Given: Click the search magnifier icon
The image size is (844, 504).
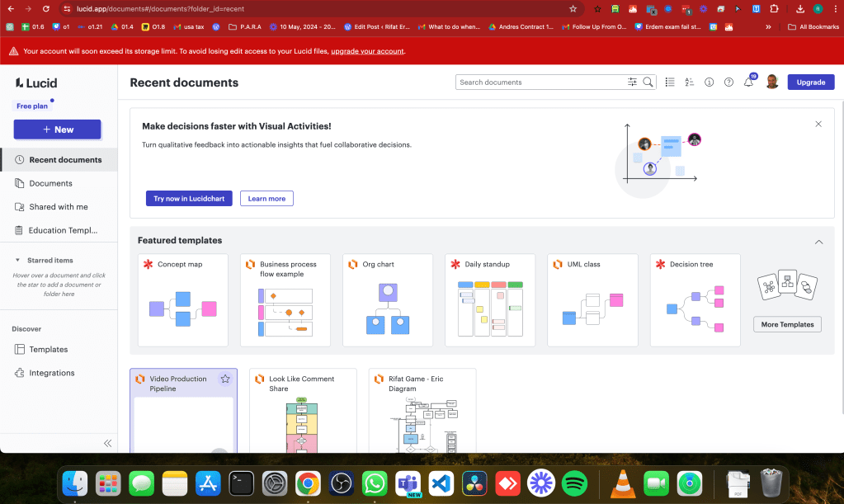Looking at the screenshot, I should (x=648, y=82).
